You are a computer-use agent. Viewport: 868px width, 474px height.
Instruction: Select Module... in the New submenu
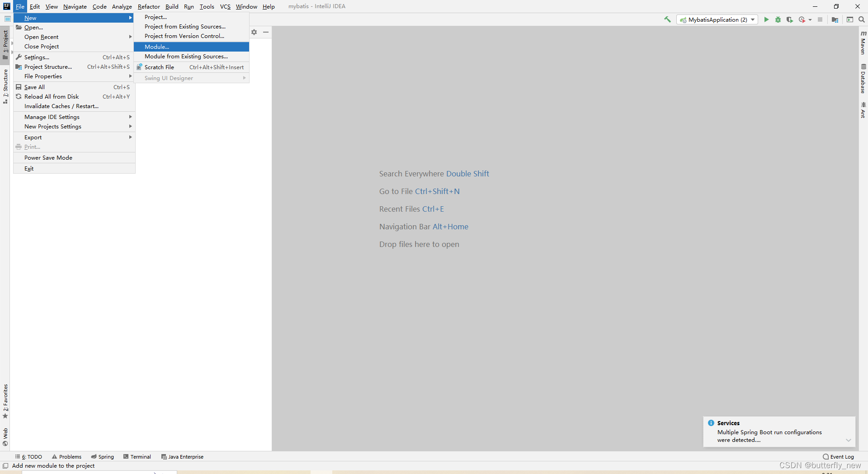191,47
